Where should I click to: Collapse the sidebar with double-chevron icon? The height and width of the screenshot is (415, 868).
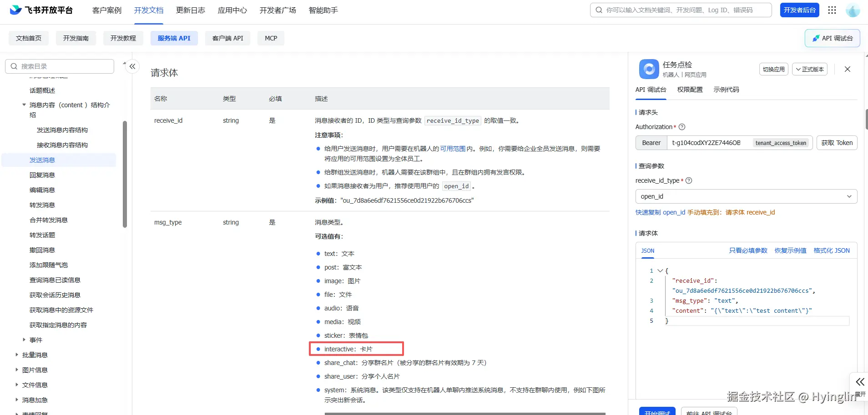point(132,66)
